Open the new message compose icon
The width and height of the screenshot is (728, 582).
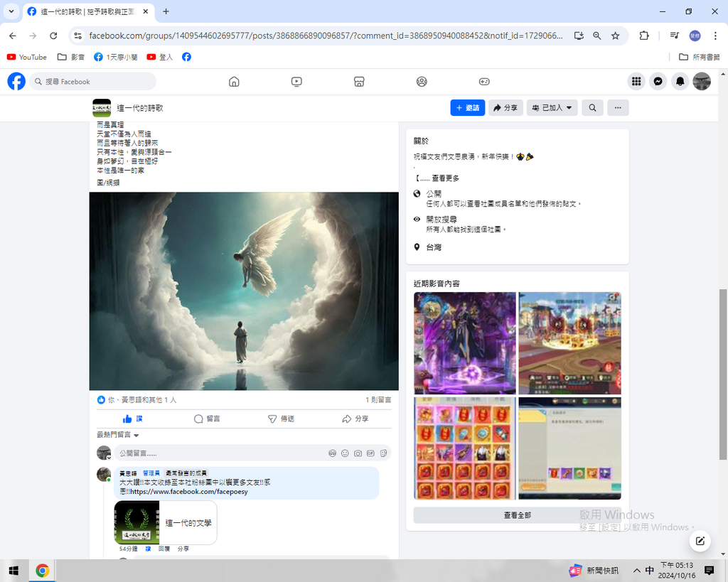(x=700, y=541)
